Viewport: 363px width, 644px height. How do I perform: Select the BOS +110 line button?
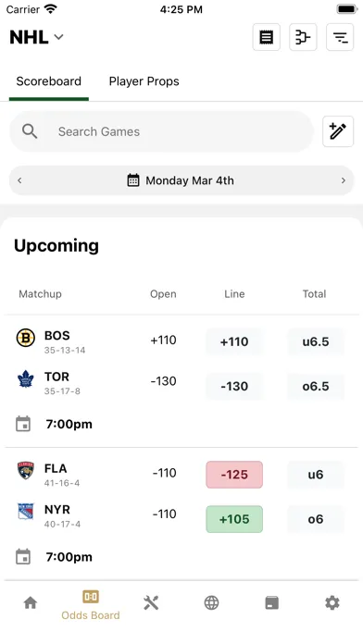pos(234,341)
